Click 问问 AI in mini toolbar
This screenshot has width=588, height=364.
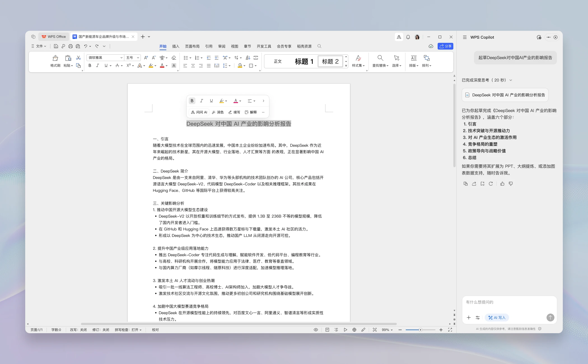199,112
